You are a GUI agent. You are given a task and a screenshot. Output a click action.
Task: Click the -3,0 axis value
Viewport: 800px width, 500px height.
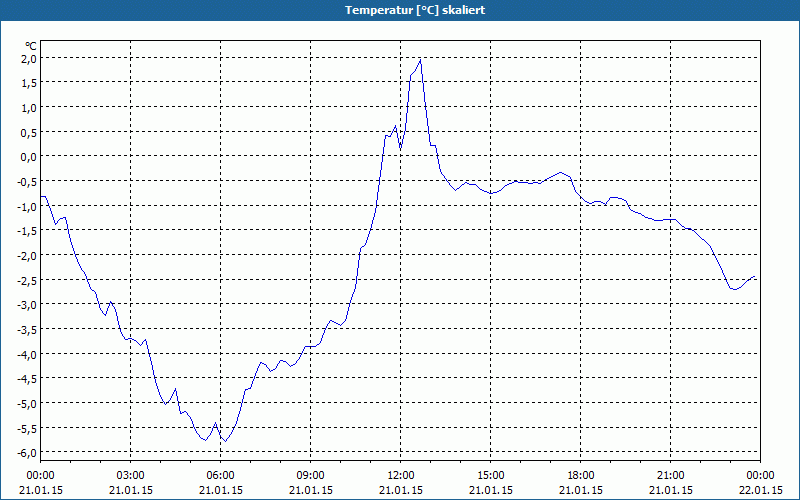tap(28, 305)
